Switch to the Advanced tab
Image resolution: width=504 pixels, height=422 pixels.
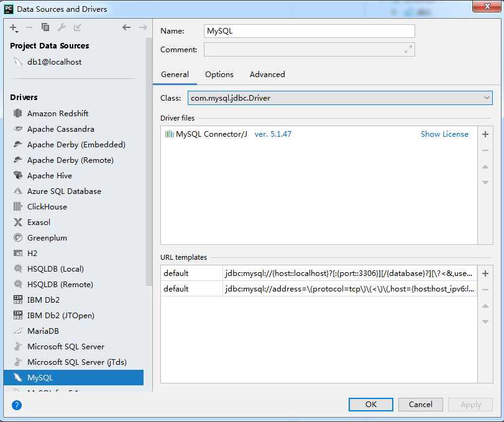point(267,75)
